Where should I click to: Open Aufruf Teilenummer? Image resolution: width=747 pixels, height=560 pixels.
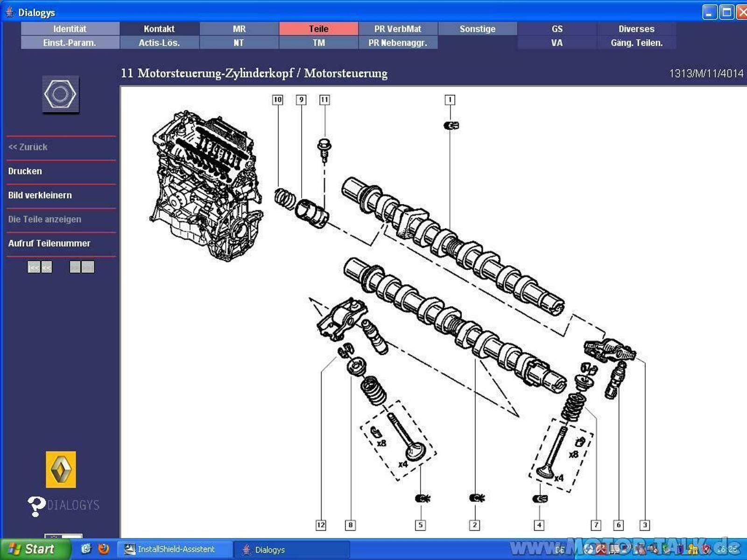click(49, 243)
